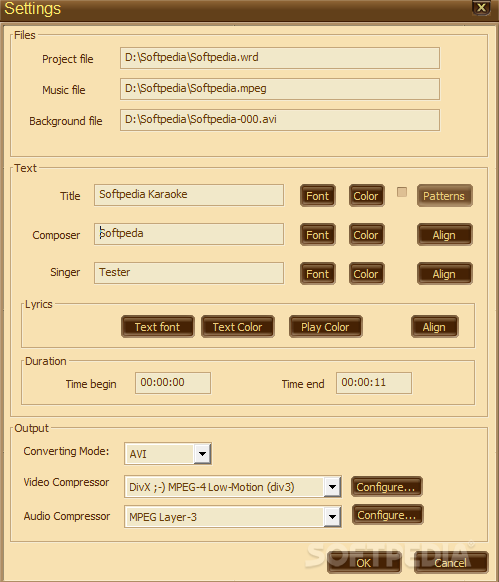
Task: Configure the Audio Compressor
Action: pos(387,515)
